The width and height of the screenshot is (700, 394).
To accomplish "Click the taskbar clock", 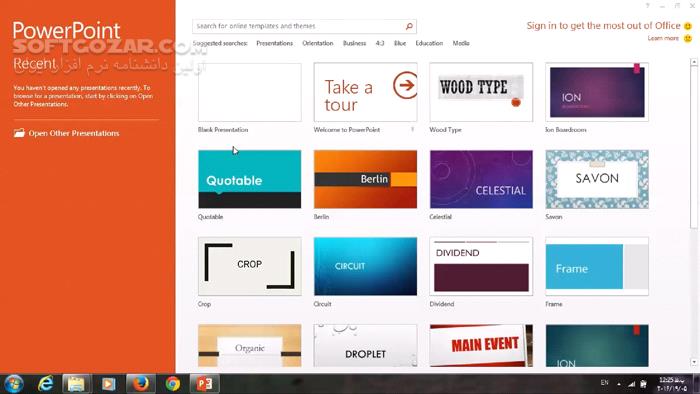I will pos(672,384).
